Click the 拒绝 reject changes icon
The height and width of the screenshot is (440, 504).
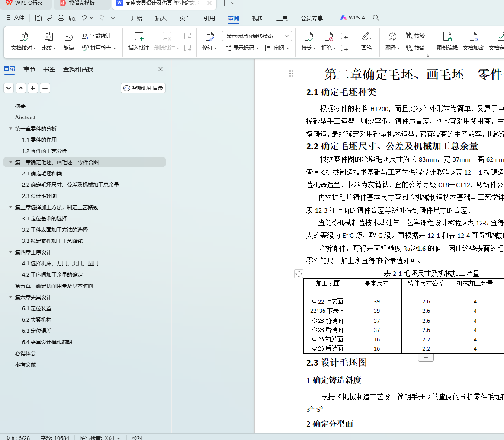(328, 37)
